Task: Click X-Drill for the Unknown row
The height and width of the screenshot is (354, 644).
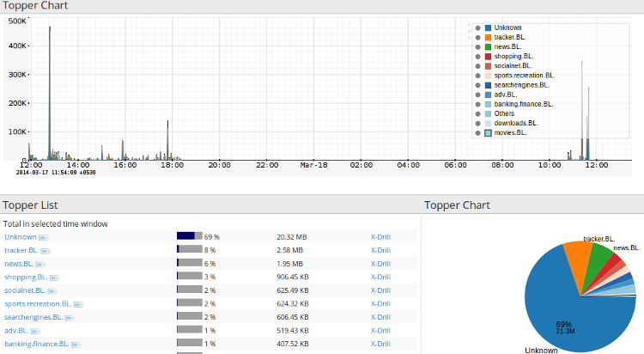Action: [380, 237]
